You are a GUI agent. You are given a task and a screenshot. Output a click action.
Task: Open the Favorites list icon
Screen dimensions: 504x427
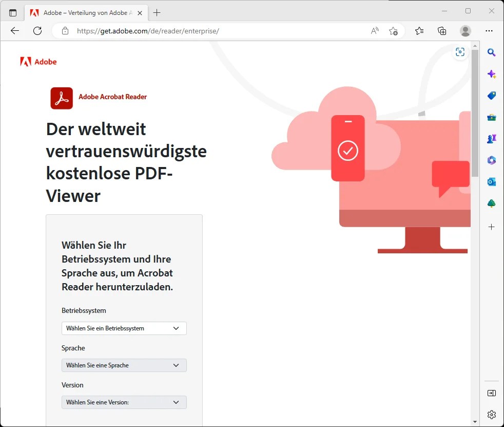[419, 31]
